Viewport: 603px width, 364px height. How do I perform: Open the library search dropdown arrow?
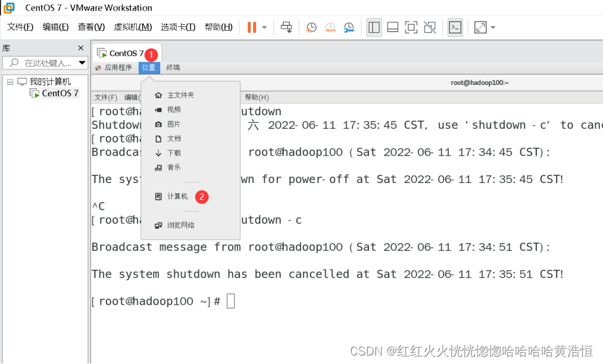click(82, 63)
